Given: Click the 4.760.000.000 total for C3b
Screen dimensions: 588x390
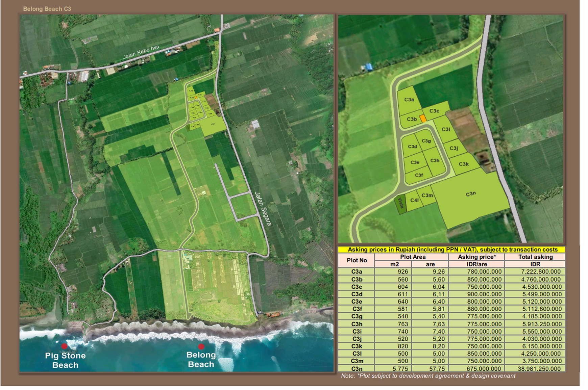Looking at the screenshot, I should coord(541,279).
